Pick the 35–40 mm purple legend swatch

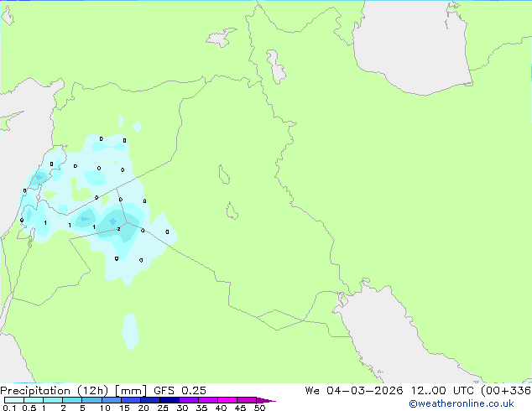pyautogui.click(x=208, y=400)
